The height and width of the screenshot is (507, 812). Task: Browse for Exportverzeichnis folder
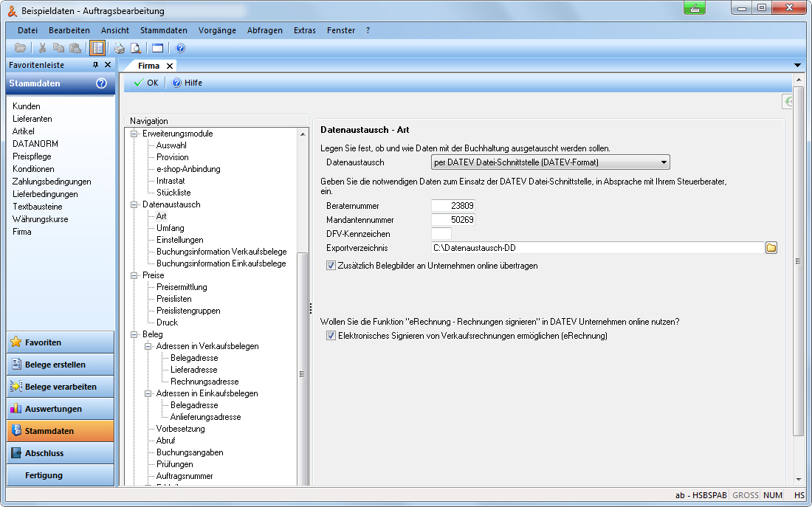pos(771,248)
